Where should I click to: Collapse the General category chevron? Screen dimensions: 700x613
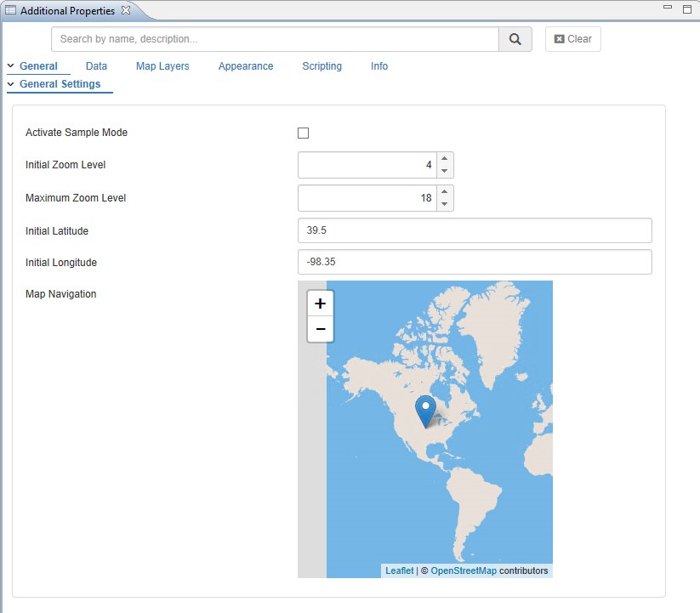click(11, 66)
